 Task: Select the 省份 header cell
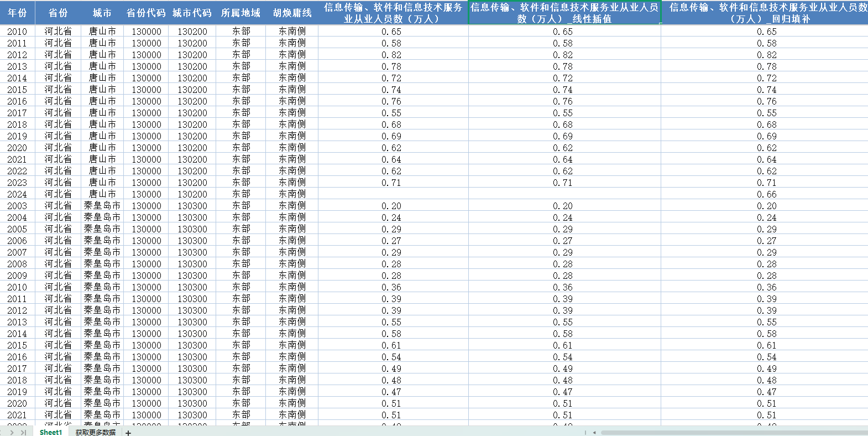(x=58, y=13)
